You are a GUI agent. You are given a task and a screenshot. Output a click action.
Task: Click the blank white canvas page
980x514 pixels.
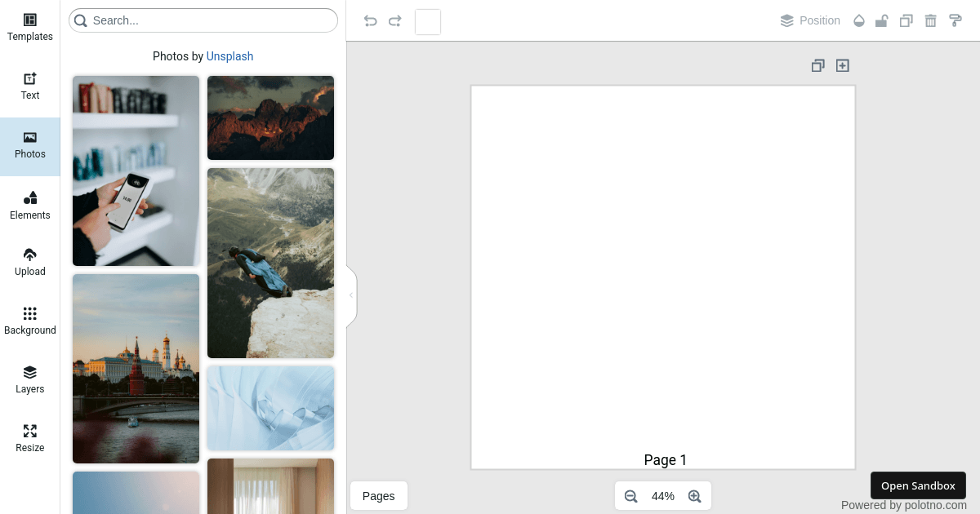coord(663,277)
